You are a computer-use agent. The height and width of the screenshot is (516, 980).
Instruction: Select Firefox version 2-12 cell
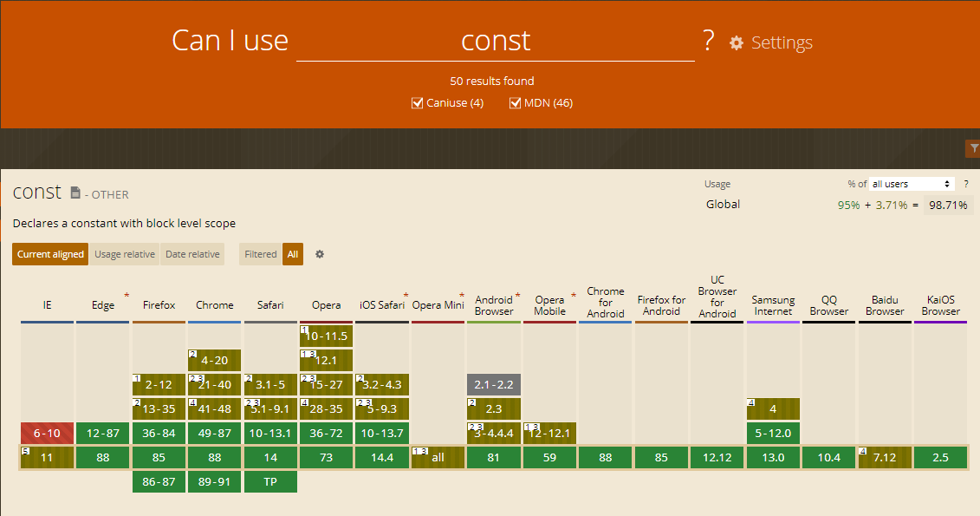pyautogui.click(x=159, y=385)
